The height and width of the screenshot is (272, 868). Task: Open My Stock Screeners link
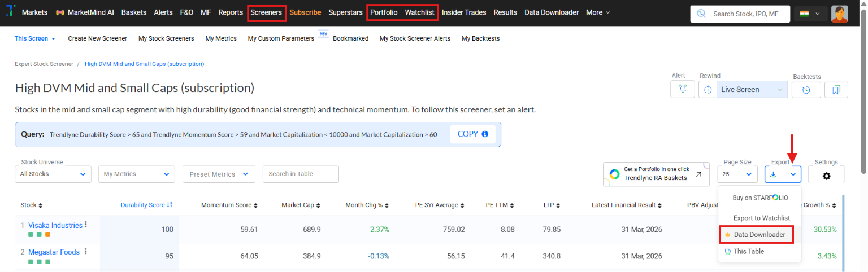pyautogui.click(x=166, y=38)
